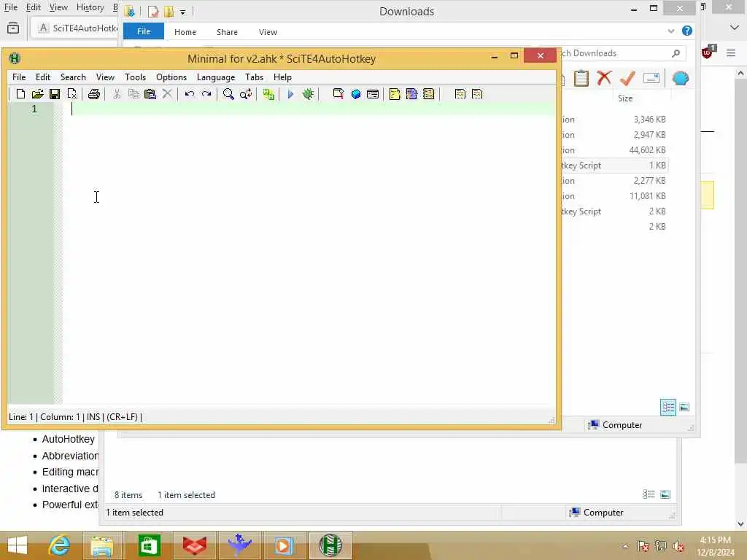Click the blue cube icon in SciTE toolbar

pyautogui.click(x=356, y=94)
